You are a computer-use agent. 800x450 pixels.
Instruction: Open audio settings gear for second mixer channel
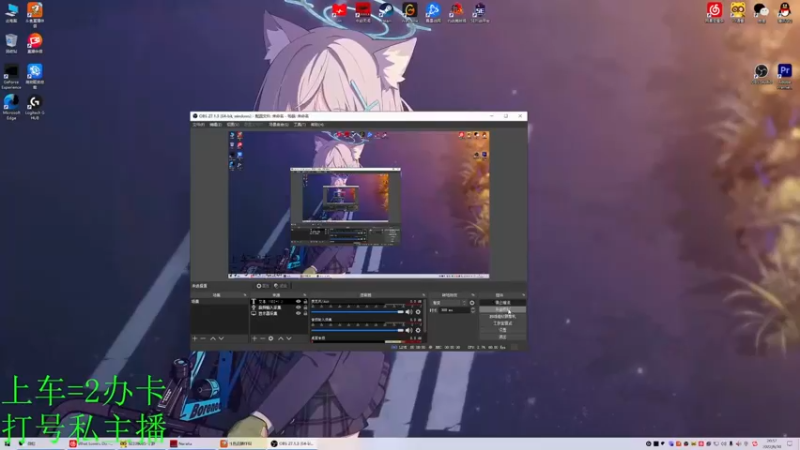(x=418, y=331)
